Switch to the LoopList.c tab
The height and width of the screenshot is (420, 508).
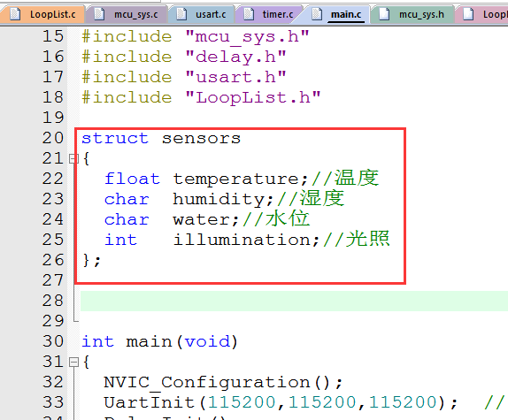pos(42,14)
